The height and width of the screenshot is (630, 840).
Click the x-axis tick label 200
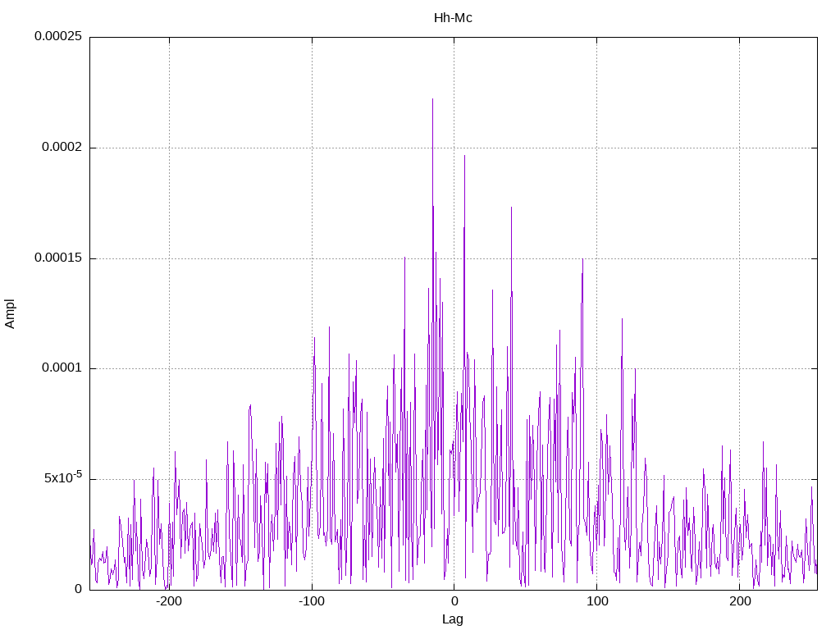(740, 601)
